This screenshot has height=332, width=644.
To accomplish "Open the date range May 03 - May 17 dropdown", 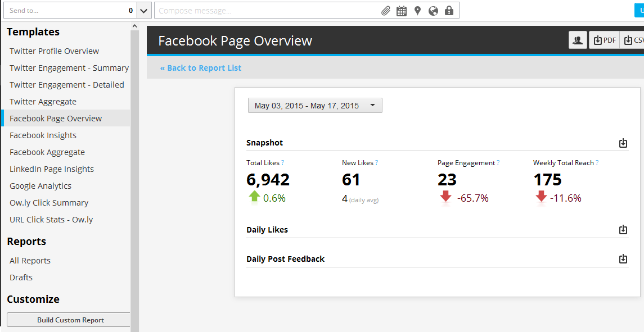I will [315, 106].
